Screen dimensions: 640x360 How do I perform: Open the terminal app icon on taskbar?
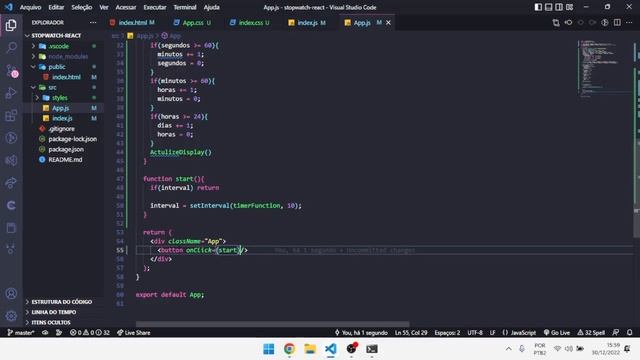pos(371,349)
